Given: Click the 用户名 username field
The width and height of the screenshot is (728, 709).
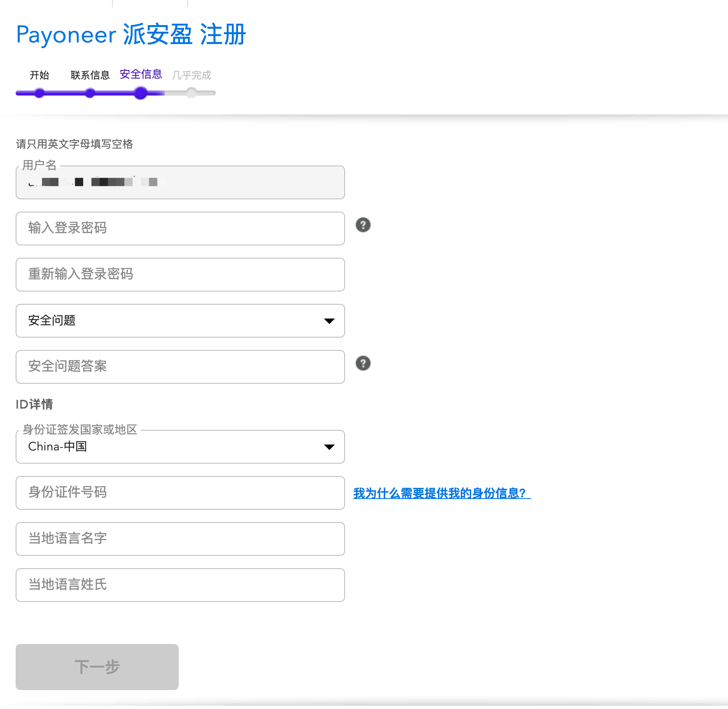Looking at the screenshot, I should tap(180, 182).
